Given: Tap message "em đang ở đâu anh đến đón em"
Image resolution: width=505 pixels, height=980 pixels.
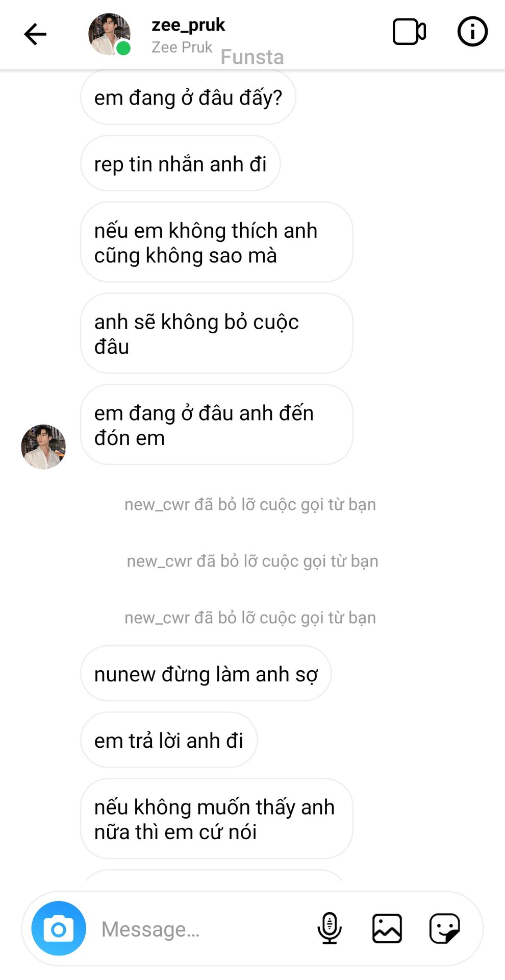Looking at the screenshot, I should point(217,425).
